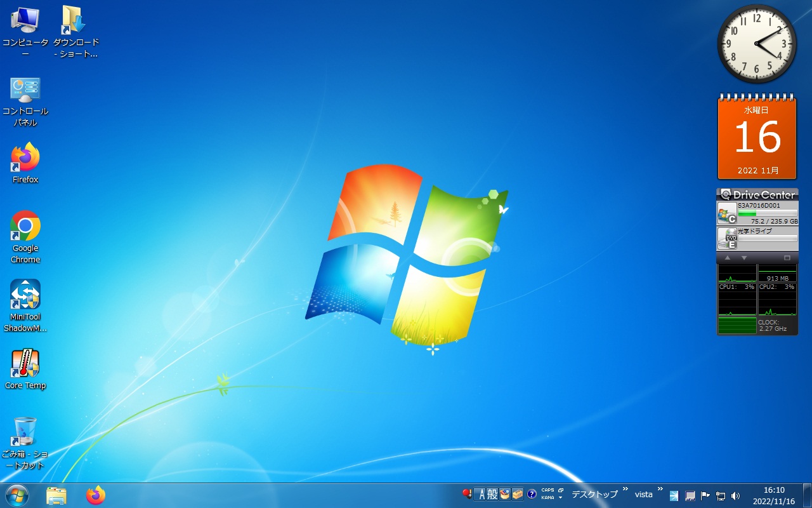
Task: Expand the vista toolbar chevron
Action: pyautogui.click(x=660, y=489)
